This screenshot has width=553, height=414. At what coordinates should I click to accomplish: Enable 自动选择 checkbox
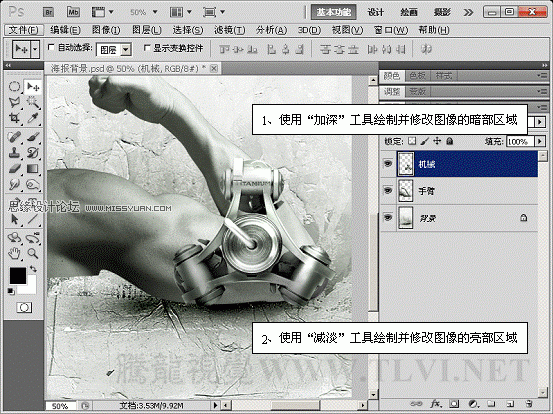click(x=51, y=47)
